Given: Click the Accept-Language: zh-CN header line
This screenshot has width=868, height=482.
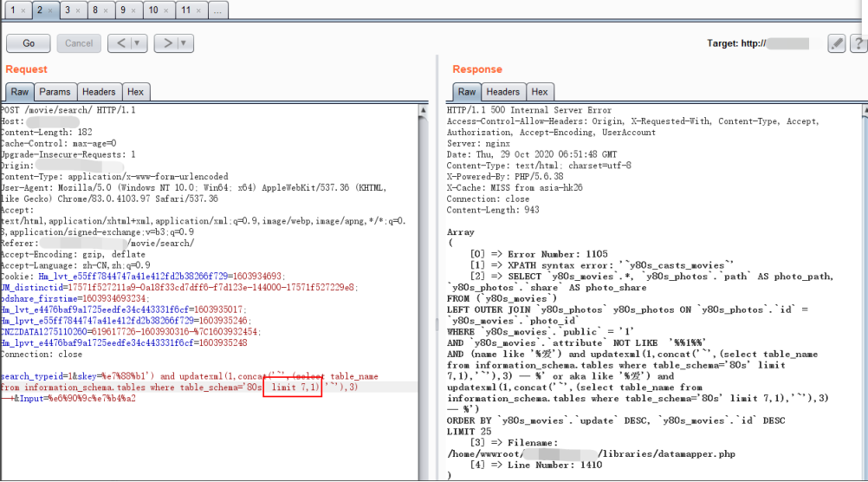Looking at the screenshot, I should 75,265.
